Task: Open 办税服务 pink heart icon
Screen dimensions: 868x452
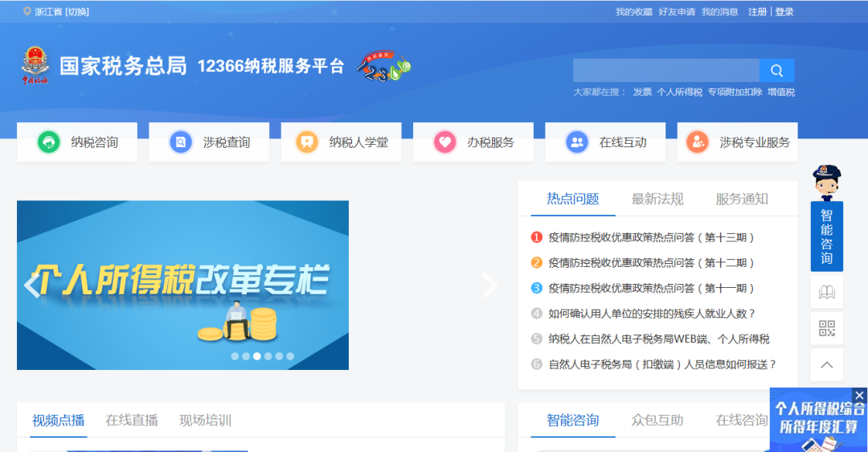Action: 444,142
